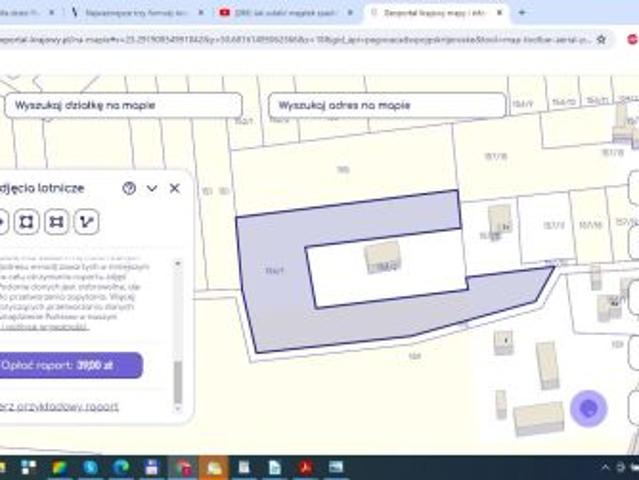The height and width of the screenshot is (480, 639).
Task: Select the rectangle area drawing tool icon
Action: click(x=56, y=222)
